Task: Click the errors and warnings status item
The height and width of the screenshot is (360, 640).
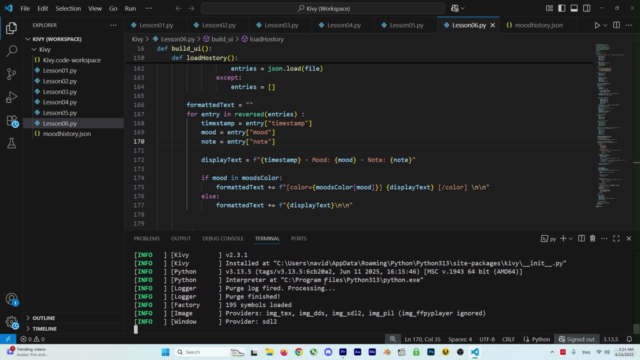Action: [33, 339]
